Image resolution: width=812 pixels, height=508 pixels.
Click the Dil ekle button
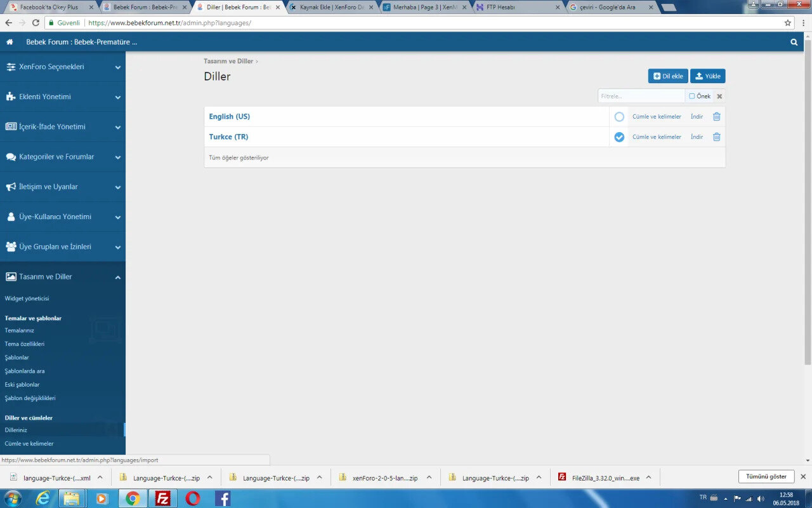coord(668,76)
